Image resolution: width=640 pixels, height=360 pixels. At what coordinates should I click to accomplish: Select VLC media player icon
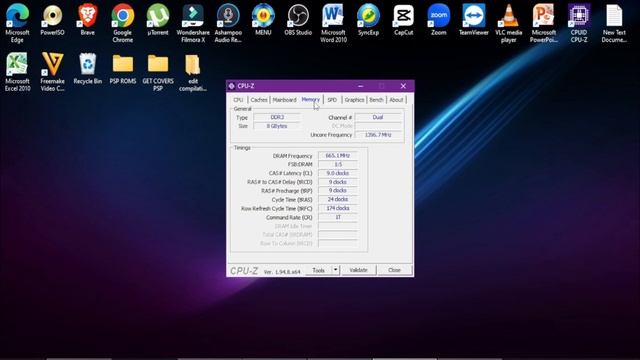point(509,22)
